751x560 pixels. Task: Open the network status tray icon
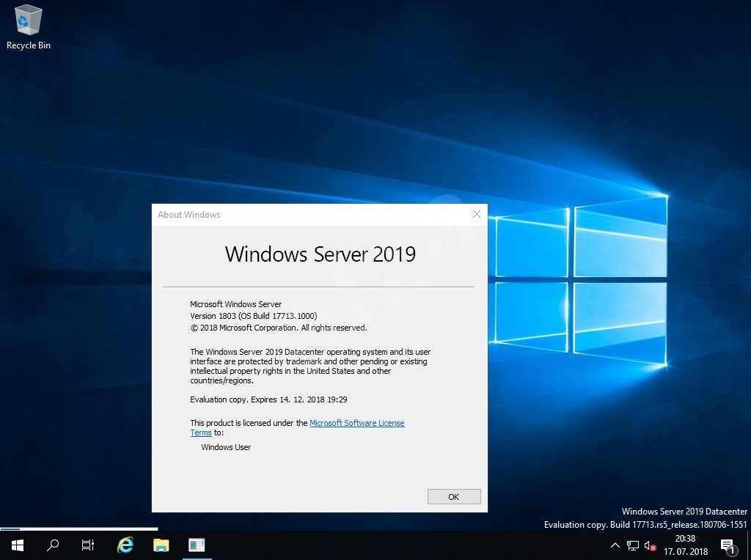pos(631,545)
